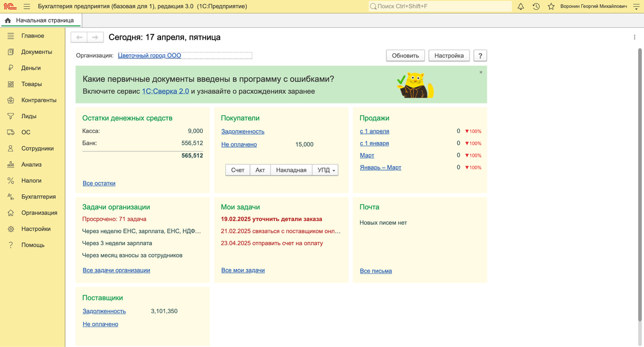Screen dimensions: 644x347
Task: Create an Акт document
Action: 260,170
